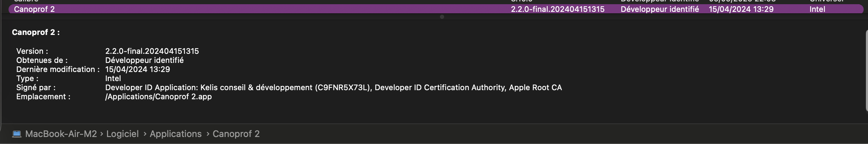
Task: Click the version number in the highlighted row
Action: [557, 9]
